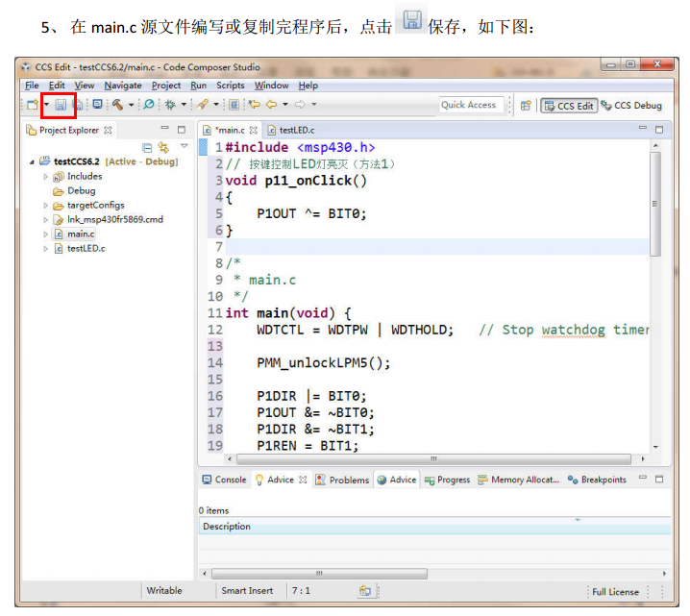Close the Project Explorer view tab

point(108,131)
